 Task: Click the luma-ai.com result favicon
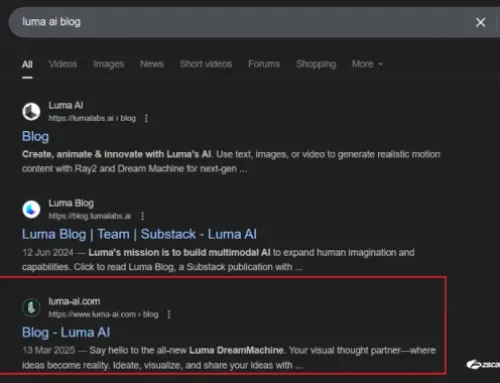[31, 307]
